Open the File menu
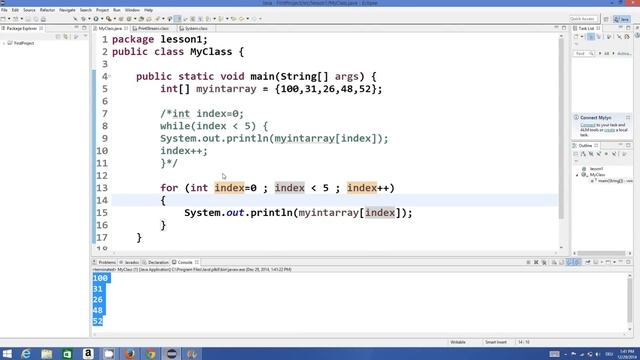640x360 pixels. pos(4,10)
